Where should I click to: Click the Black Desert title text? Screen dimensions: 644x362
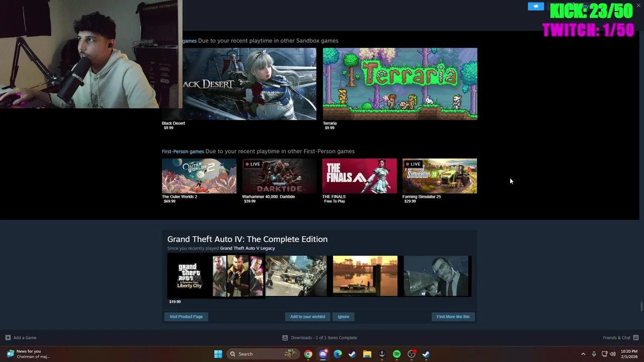pos(174,123)
